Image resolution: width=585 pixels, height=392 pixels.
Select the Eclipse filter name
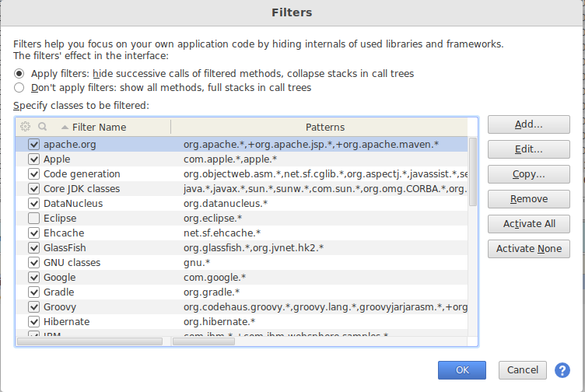point(60,219)
